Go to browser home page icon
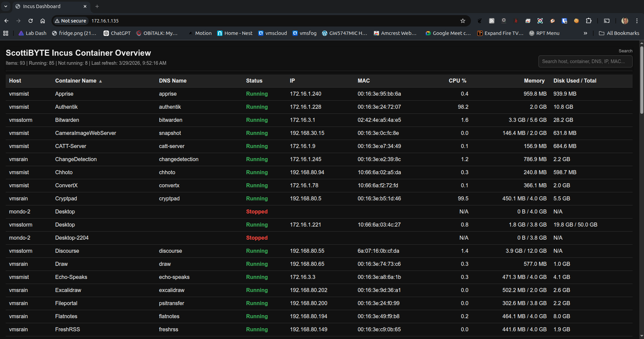This screenshot has height=339, width=644. pyautogui.click(x=43, y=21)
